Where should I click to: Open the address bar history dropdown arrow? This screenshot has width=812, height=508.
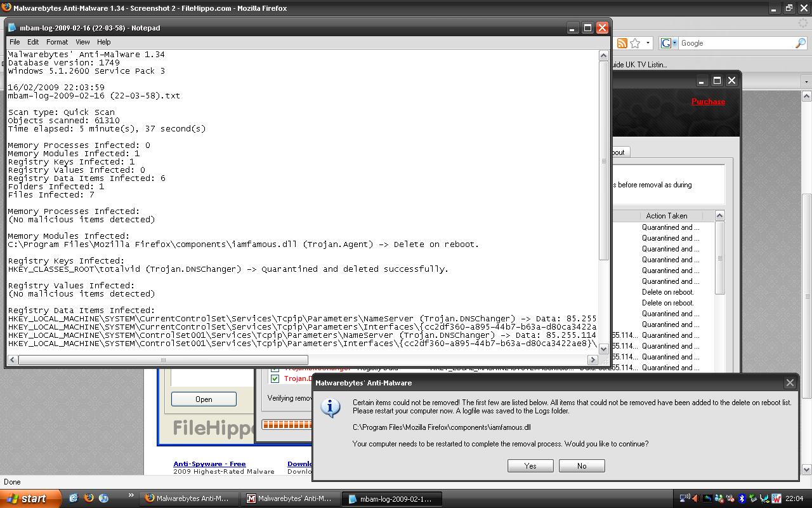click(x=648, y=43)
